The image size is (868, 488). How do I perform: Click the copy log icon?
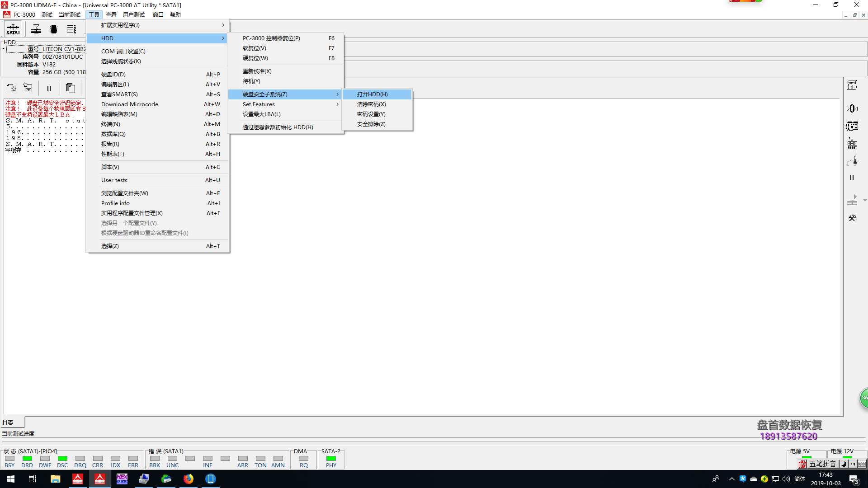pyautogui.click(x=71, y=88)
